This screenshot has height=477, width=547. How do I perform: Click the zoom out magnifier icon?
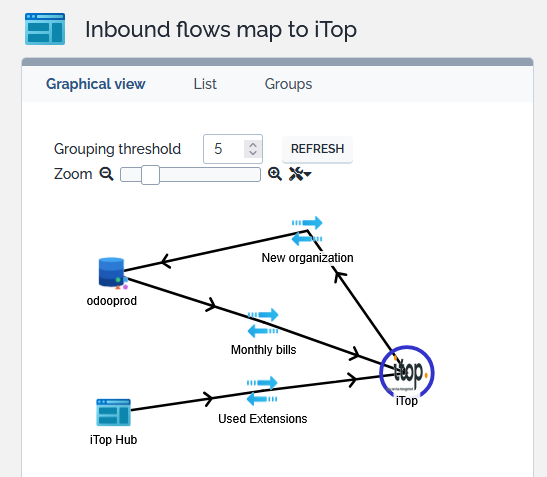pyautogui.click(x=106, y=174)
